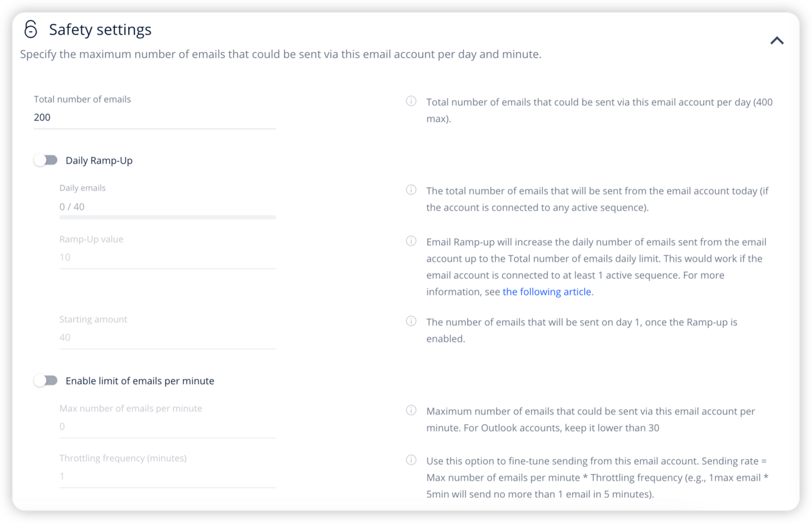Open 'the following article' link
The height and width of the screenshot is (523, 812).
[x=547, y=292]
